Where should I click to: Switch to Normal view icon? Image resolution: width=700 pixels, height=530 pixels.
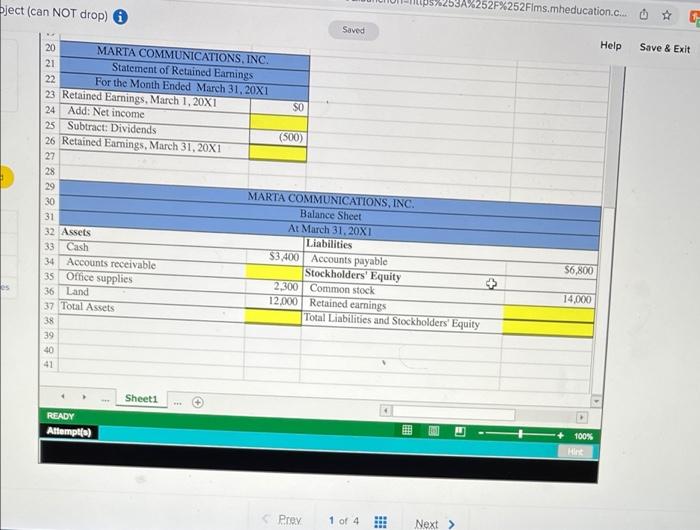407,430
